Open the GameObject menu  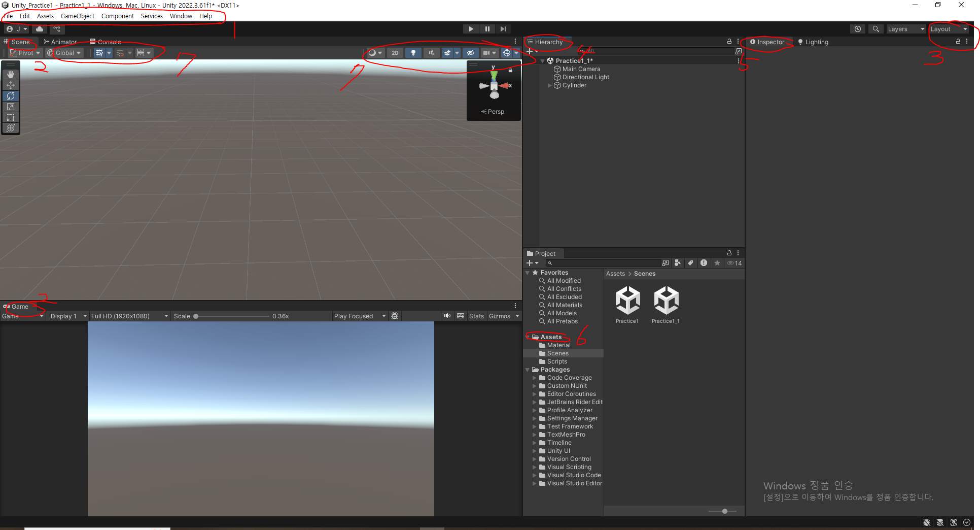[x=78, y=16]
